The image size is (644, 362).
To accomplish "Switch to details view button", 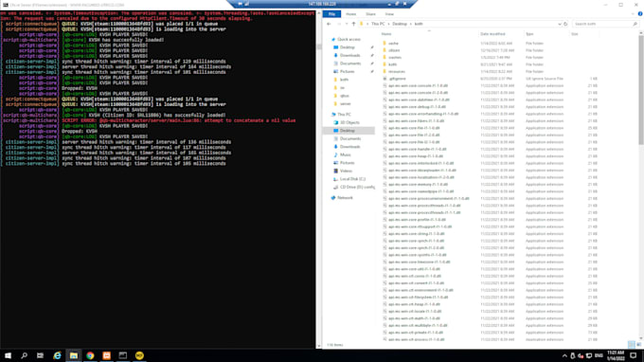I will coord(632,344).
